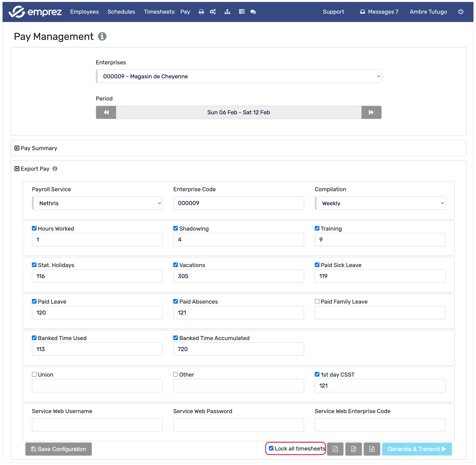The height and width of the screenshot is (465, 476).
Task: Click the organization chart icon
Action: pyautogui.click(x=227, y=12)
